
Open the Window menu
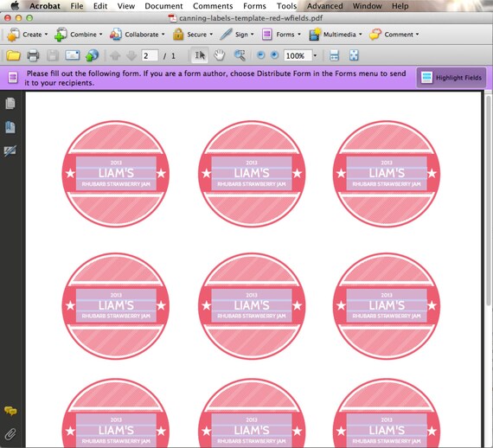tap(367, 6)
